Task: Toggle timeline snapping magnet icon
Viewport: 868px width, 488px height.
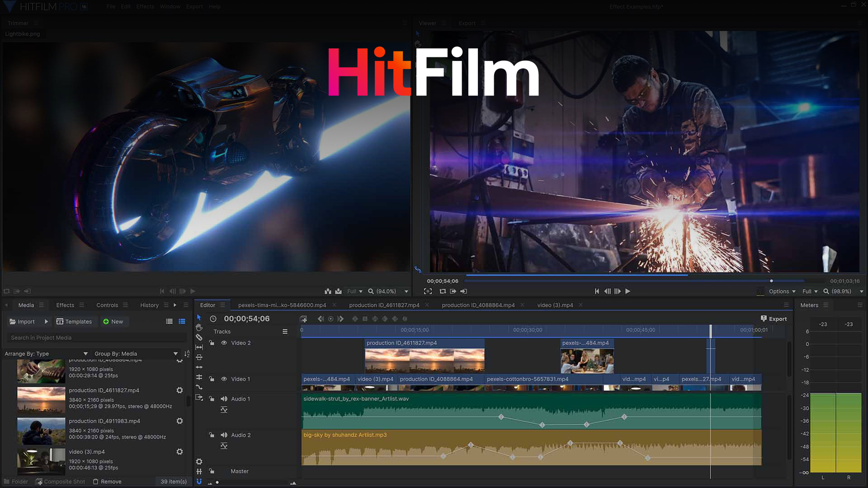Action: pyautogui.click(x=199, y=481)
